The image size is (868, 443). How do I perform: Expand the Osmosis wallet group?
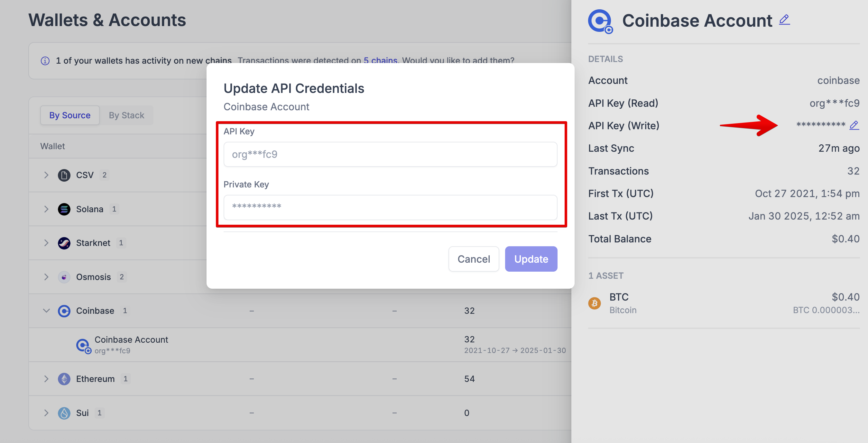(x=46, y=277)
